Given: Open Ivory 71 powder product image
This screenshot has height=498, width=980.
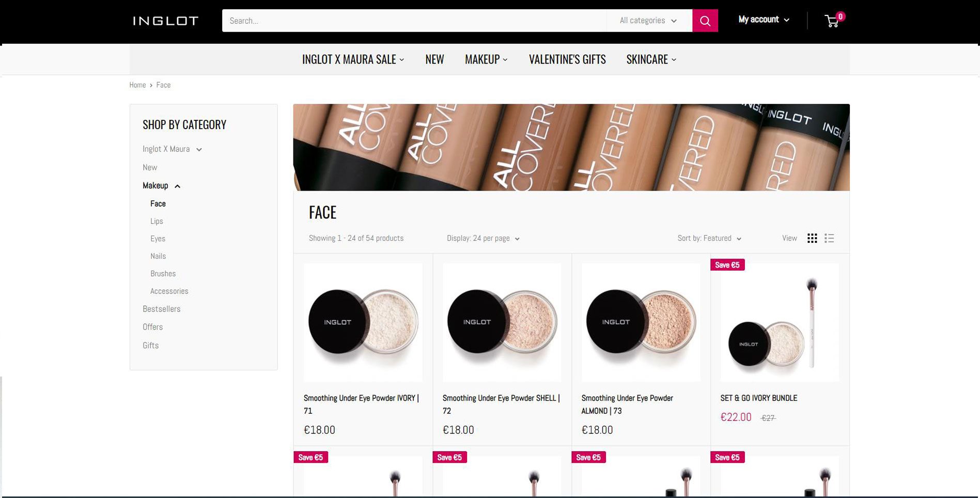Looking at the screenshot, I should [363, 323].
